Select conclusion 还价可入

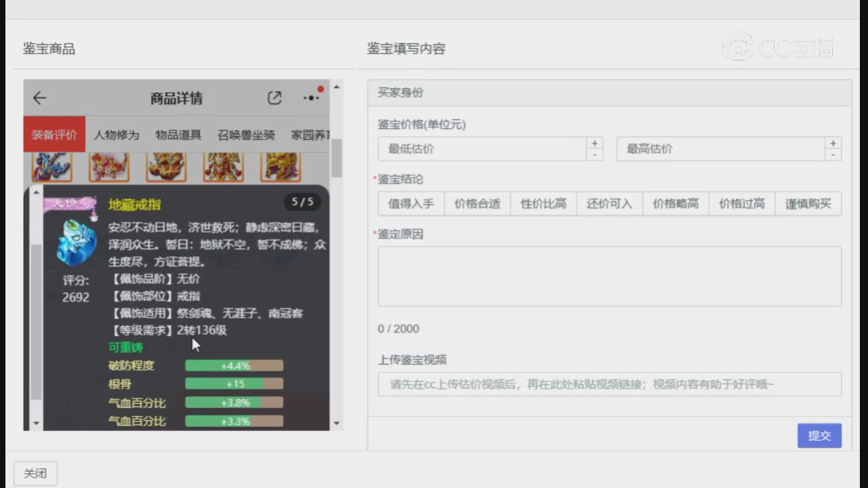(x=610, y=204)
